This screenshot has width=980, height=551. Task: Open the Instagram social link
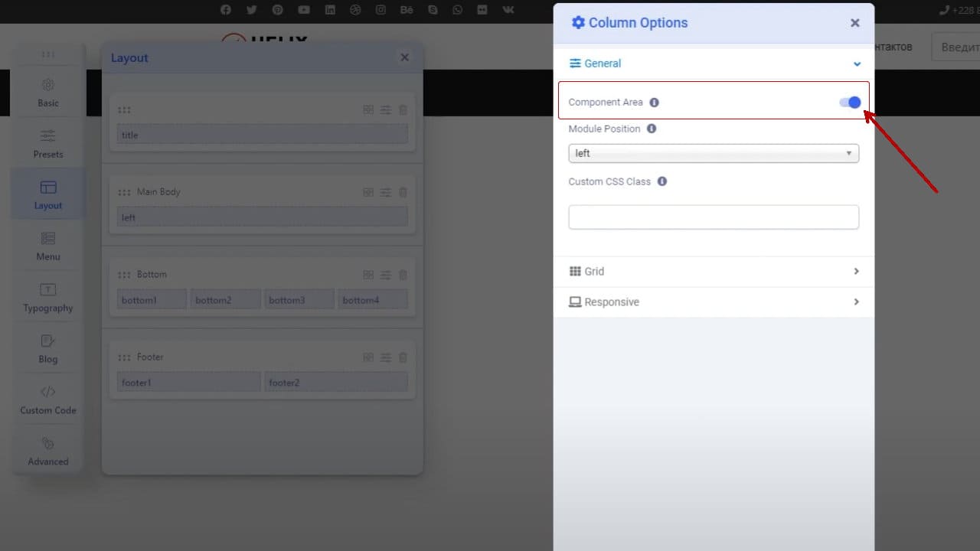click(x=381, y=10)
